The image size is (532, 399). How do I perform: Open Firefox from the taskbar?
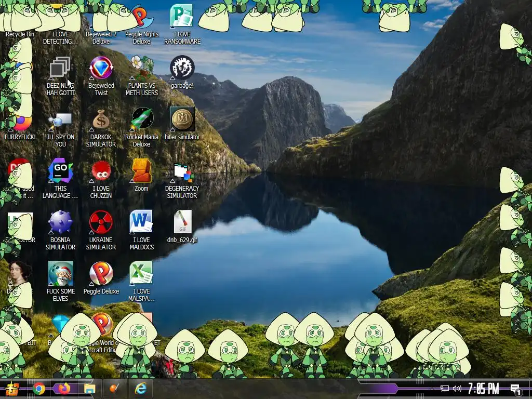pyautogui.click(x=64, y=389)
